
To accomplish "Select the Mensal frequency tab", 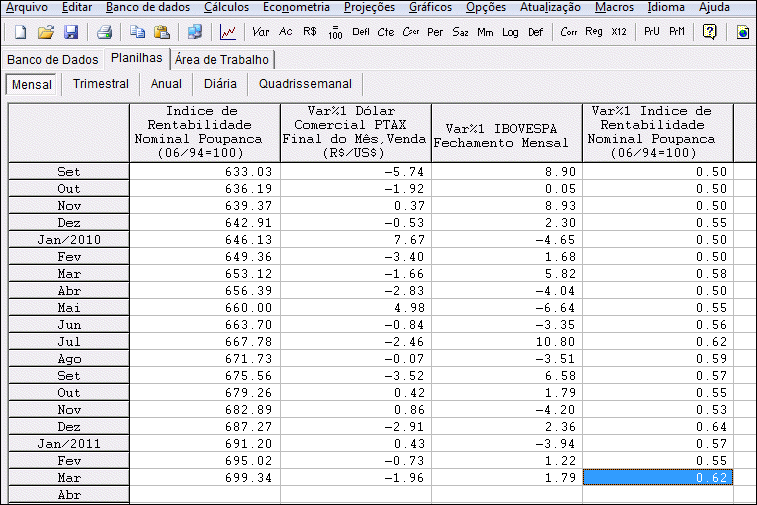I will click(x=32, y=84).
